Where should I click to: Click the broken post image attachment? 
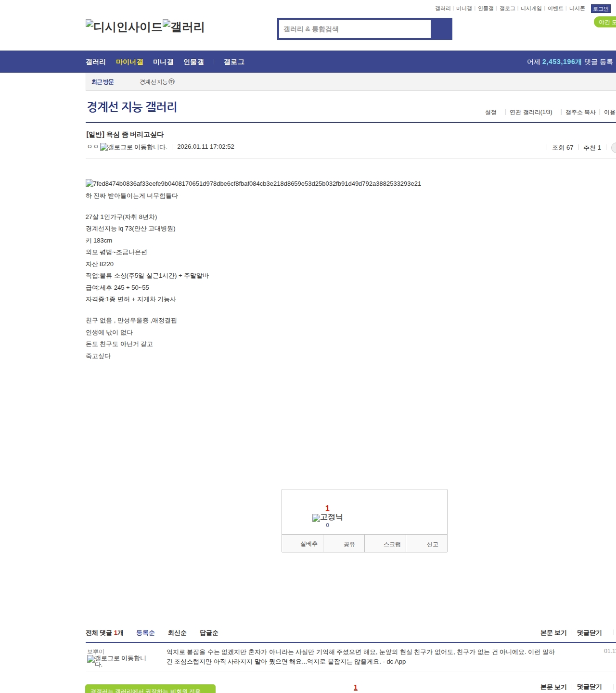(253, 183)
